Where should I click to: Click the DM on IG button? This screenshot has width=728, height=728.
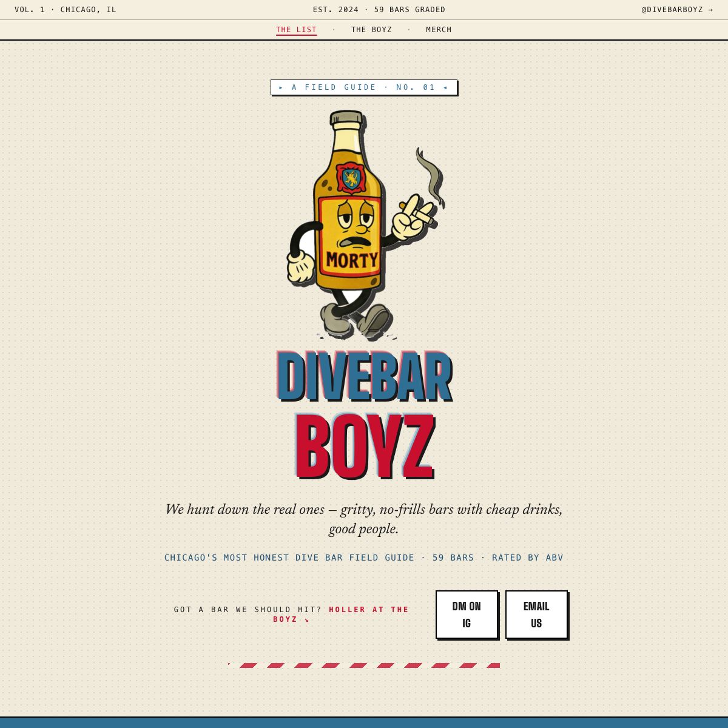pos(467,615)
